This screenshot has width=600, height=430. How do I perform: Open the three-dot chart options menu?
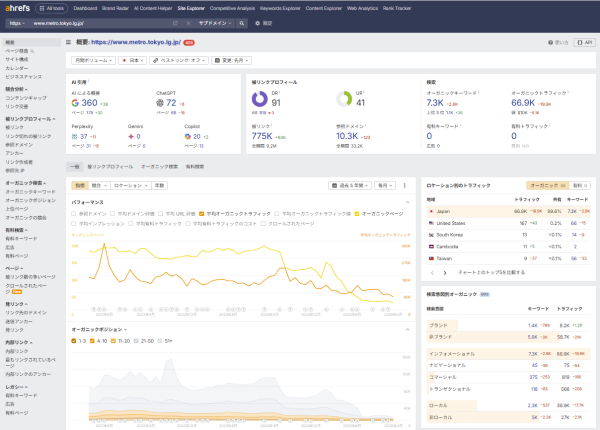406,185
